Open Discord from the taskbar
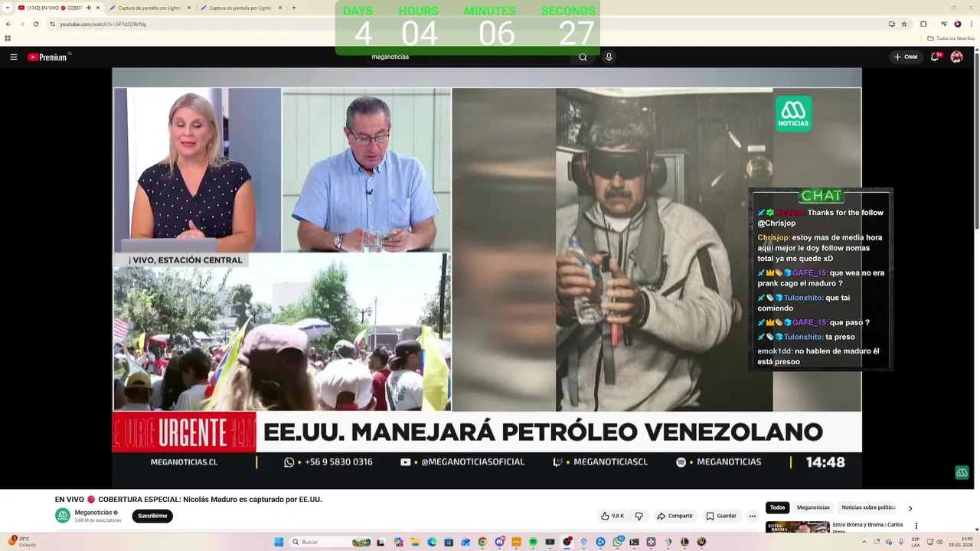The image size is (980, 551). pyautogui.click(x=500, y=542)
